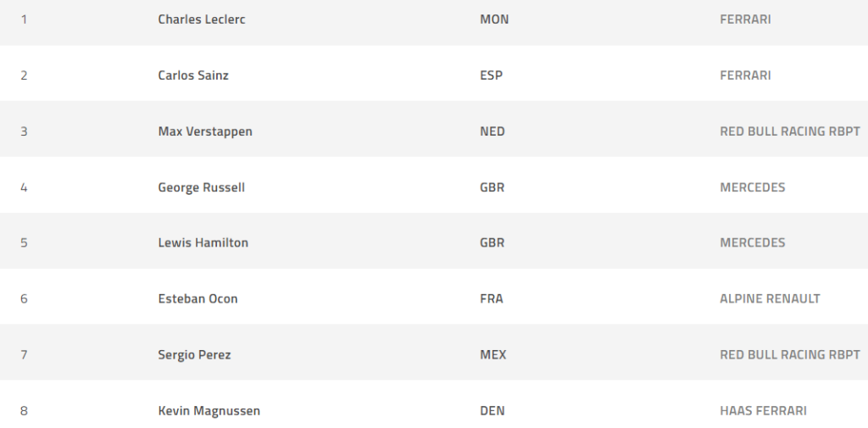Image resolution: width=868 pixels, height=428 pixels.
Task: Select the FRA nationality cell
Action: (x=491, y=298)
